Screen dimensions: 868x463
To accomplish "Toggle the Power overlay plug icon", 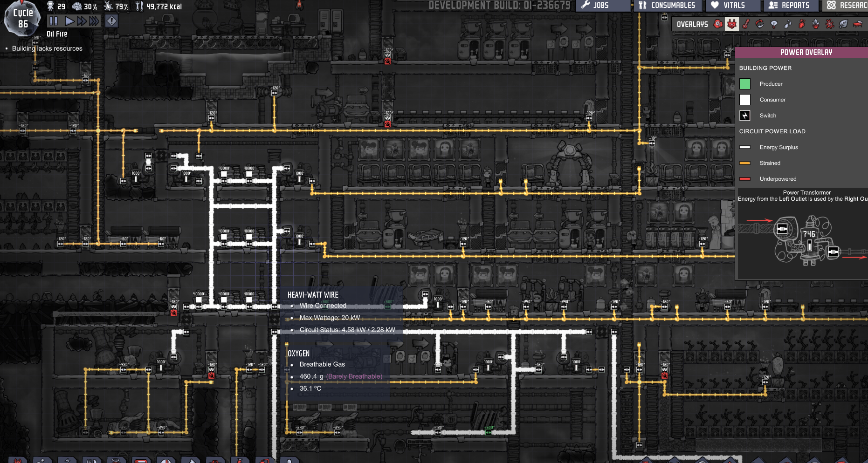I will [732, 24].
